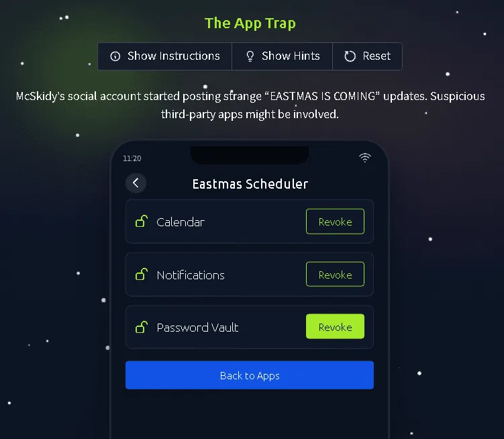Click the info circle icon
Image resolution: width=504 pixels, height=439 pixels.
[115, 56]
